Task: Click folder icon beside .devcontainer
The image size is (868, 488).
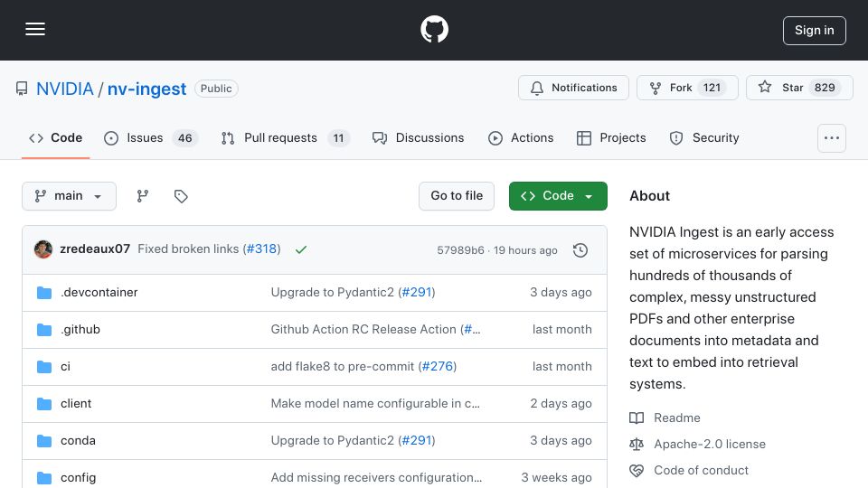Action: click(x=44, y=292)
